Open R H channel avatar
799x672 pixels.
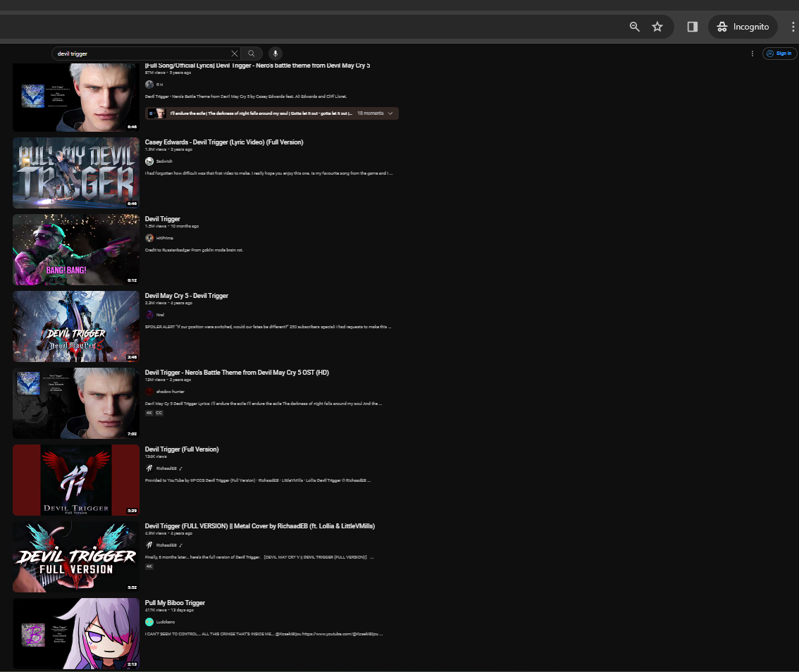coord(149,85)
